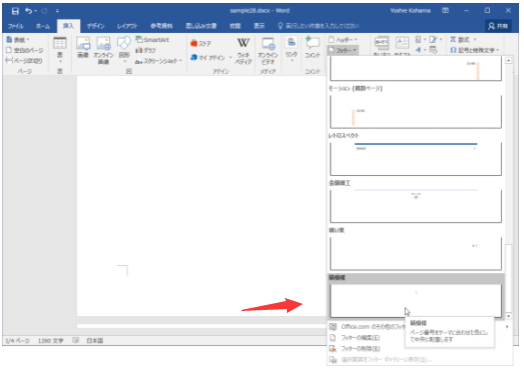Open the Customize Quick Access Toolbar dropdown
Image resolution: width=524 pixels, height=374 pixels.
click(57, 11)
